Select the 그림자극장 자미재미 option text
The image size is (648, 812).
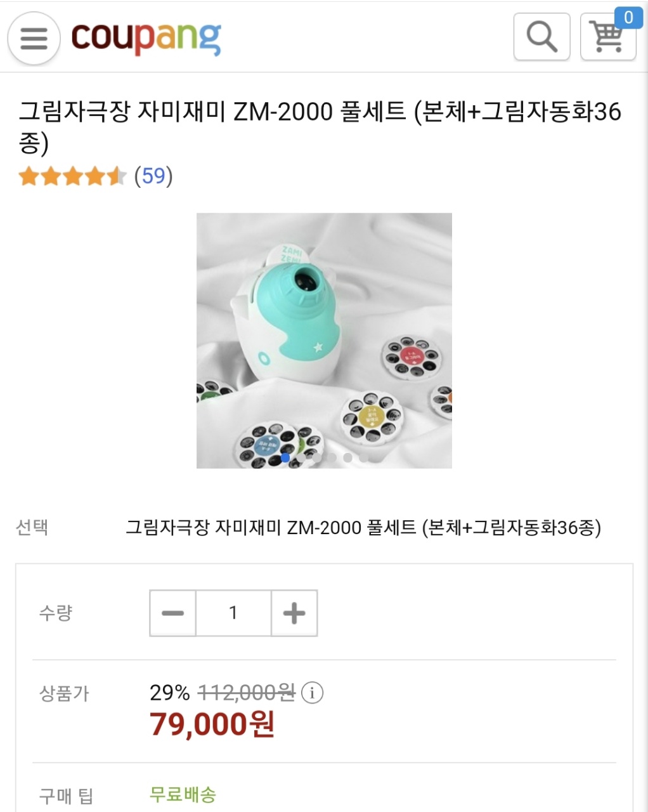click(363, 527)
